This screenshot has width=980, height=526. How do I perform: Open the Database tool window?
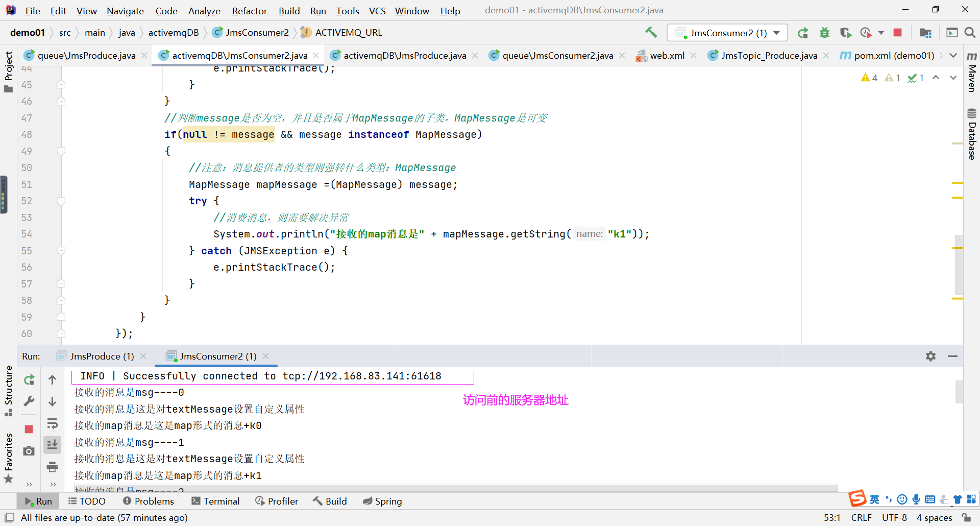(972, 134)
